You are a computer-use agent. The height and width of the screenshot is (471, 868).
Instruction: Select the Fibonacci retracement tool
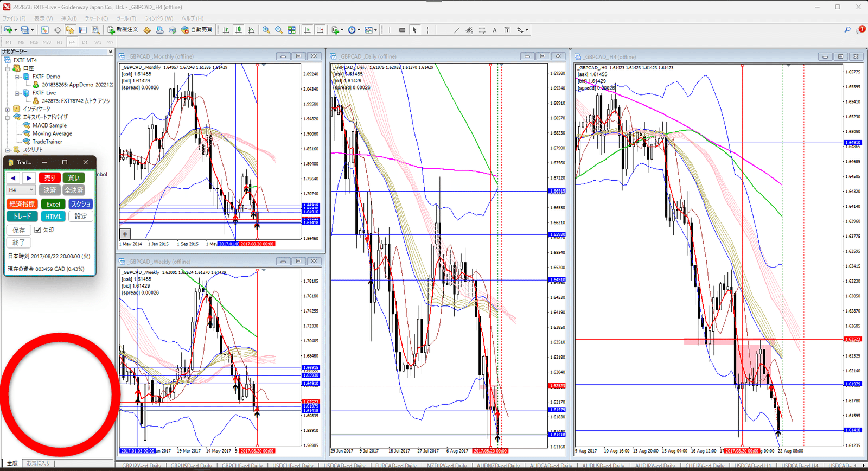[482, 30]
